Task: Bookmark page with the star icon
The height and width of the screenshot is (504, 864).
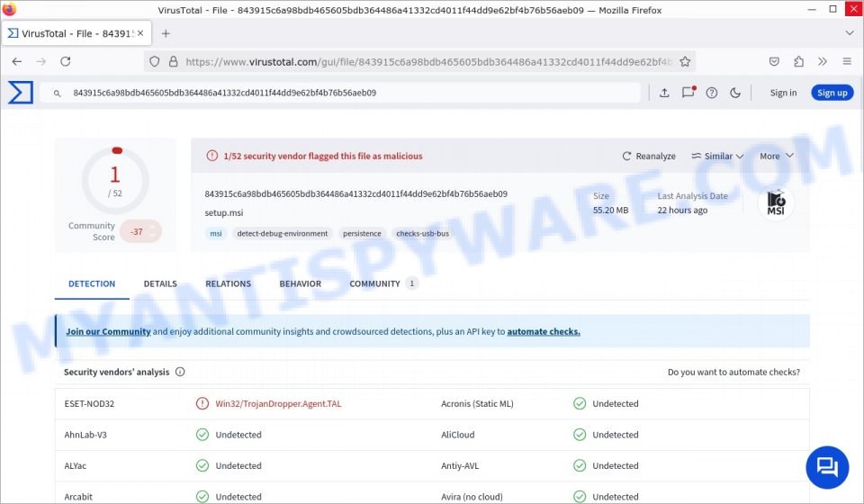Action: [x=685, y=62]
